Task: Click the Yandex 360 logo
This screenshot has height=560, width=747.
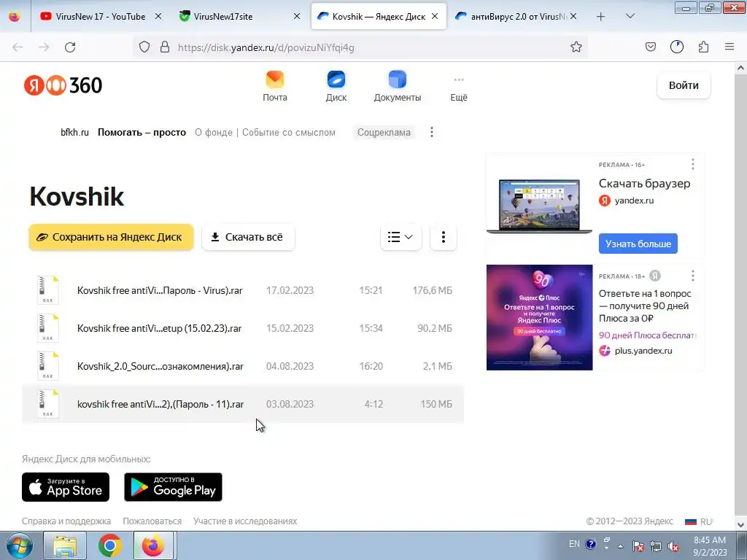Action: tap(63, 85)
